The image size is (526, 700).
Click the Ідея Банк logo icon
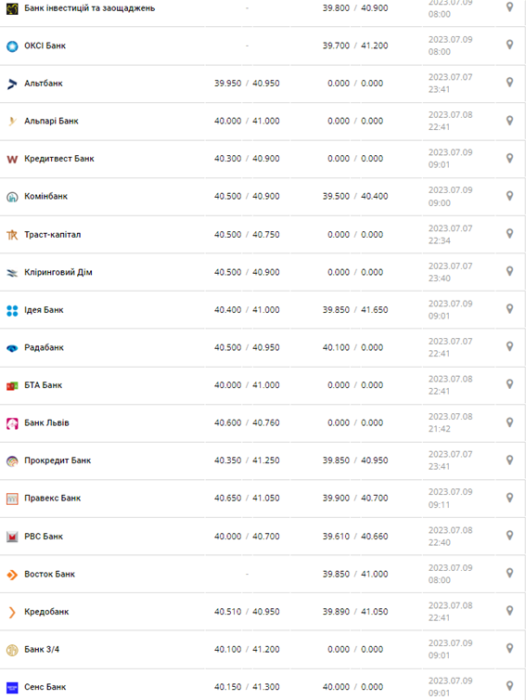(x=12, y=310)
